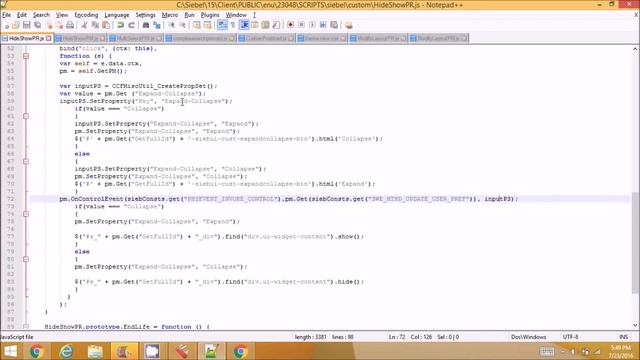Open Internet Explorer from taskbar

(x=66, y=351)
